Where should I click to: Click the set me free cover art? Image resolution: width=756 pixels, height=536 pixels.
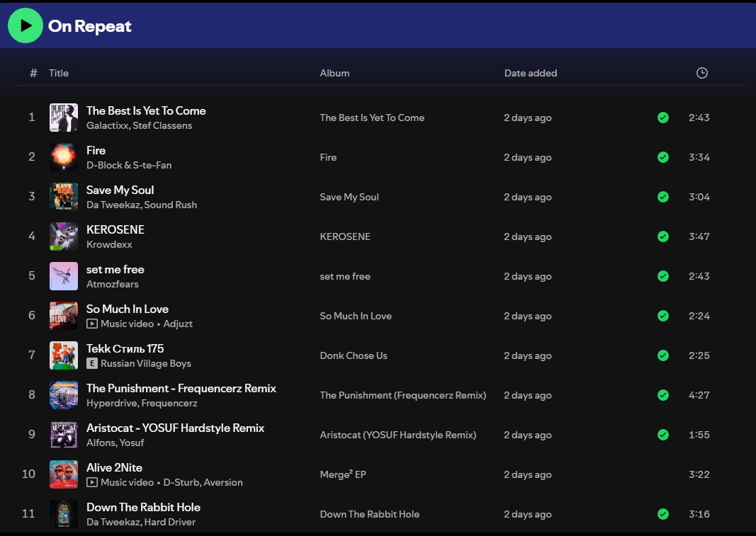click(x=64, y=276)
